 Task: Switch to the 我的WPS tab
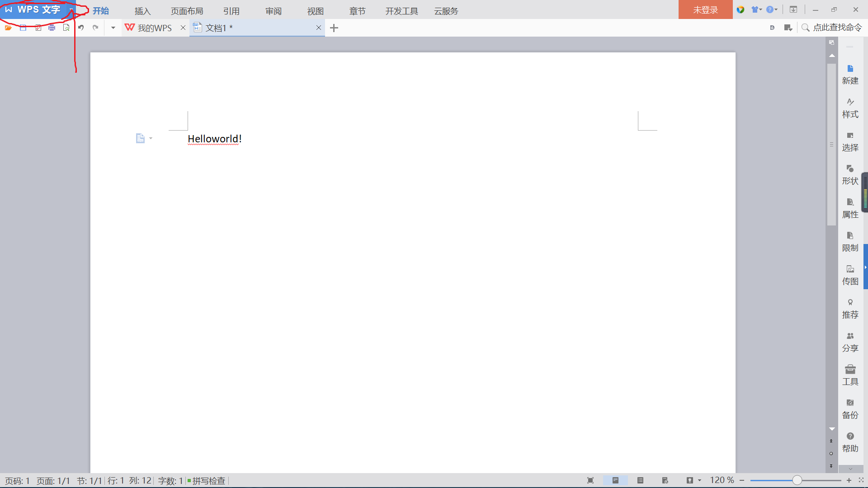[x=154, y=28]
